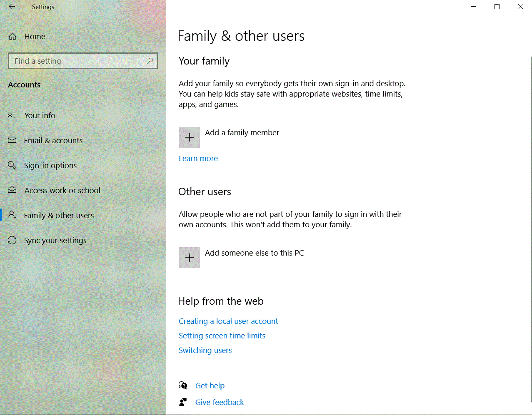The width and height of the screenshot is (532, 415).
Task: Click Add a family member label
Action: click(242, 133)
